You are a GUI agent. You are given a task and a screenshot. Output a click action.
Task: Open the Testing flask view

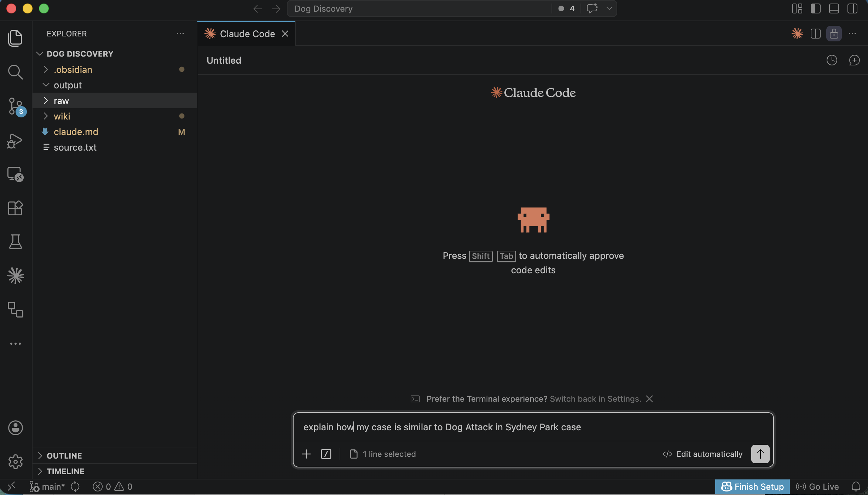point(15,242)
